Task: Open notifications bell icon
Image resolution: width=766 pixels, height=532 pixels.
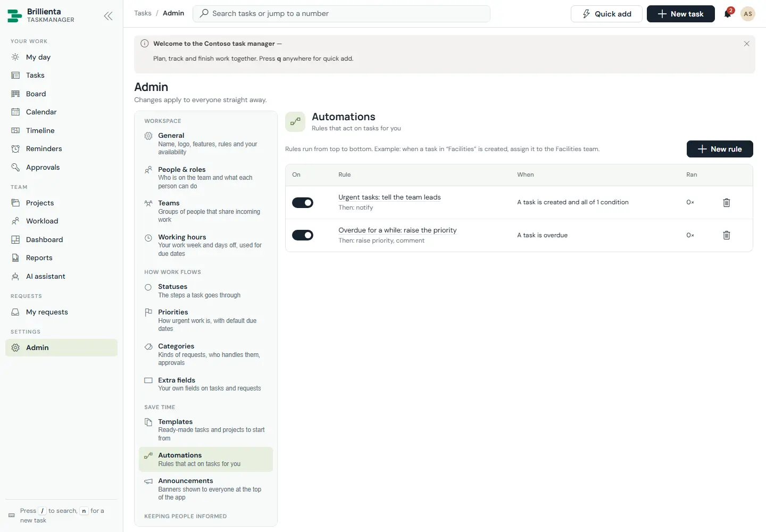Action: click(x=728, y=14)
